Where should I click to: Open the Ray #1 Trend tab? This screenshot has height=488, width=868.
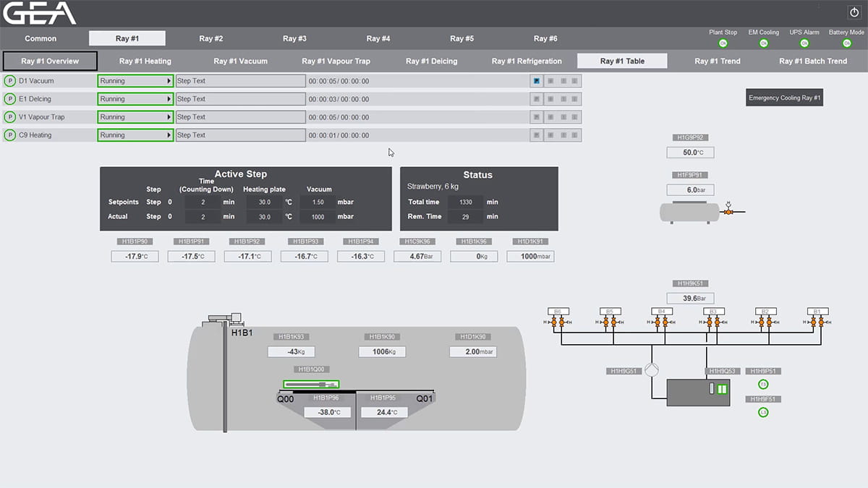point(718,61)
